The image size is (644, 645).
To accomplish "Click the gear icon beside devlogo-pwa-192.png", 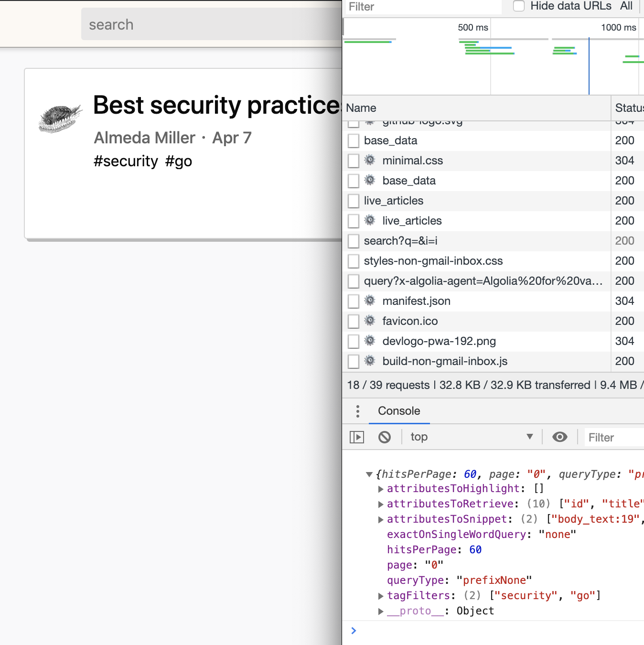I will pyautogui.click(x=370, y=341).
